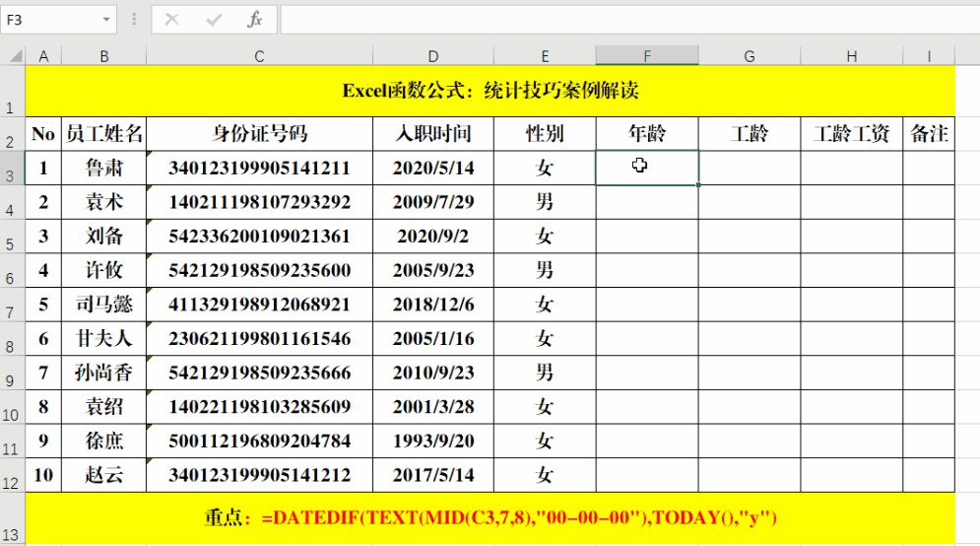Click ID number cell 411329198912068921
This screenshot has height=546, width=980.
(x=259, y=305)
